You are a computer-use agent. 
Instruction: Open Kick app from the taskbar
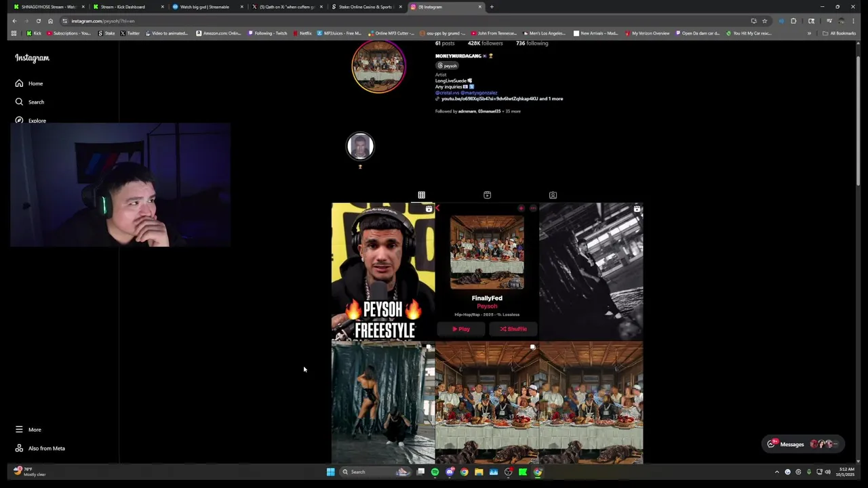pyautogui.click(x=523, y=472)
